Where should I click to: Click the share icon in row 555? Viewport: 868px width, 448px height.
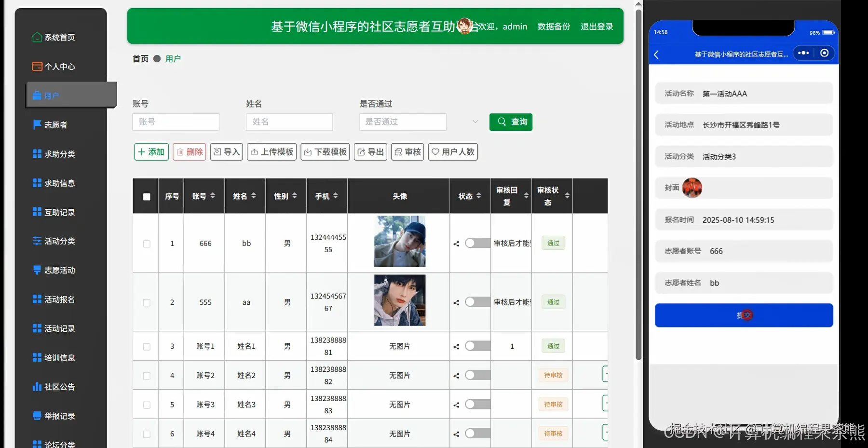coord(456,303)
